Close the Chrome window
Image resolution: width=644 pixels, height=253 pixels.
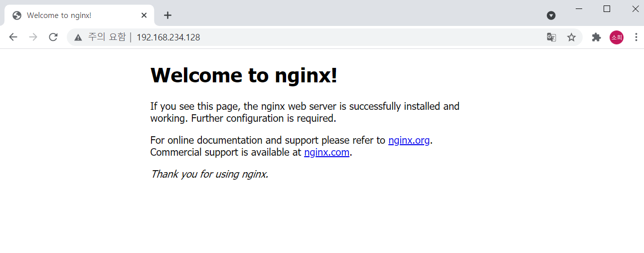click(x=635, y=8)
